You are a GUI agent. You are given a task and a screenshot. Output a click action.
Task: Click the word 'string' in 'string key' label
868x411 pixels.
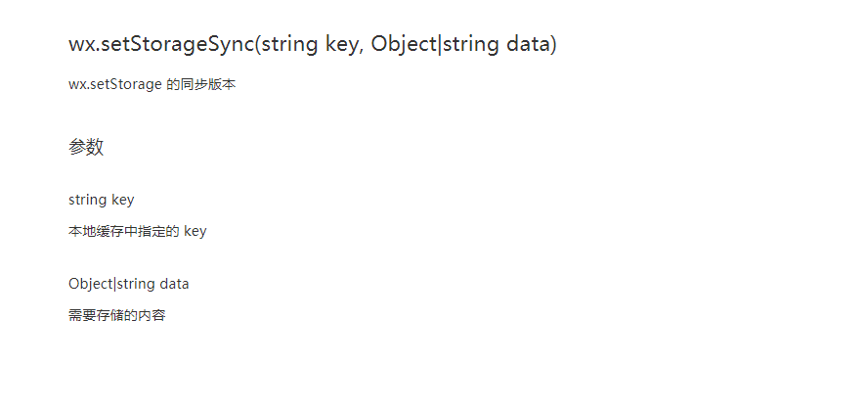pos(87,200)
